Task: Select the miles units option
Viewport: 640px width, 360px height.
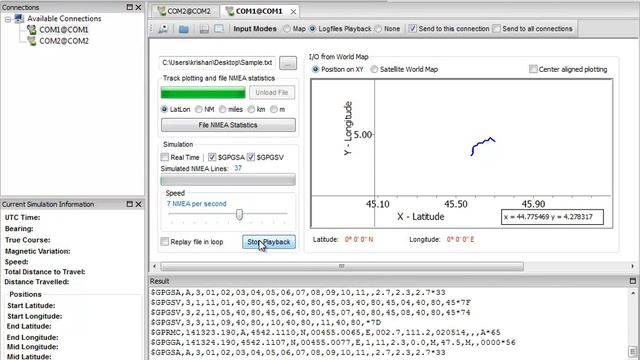Action: (222, 109)
